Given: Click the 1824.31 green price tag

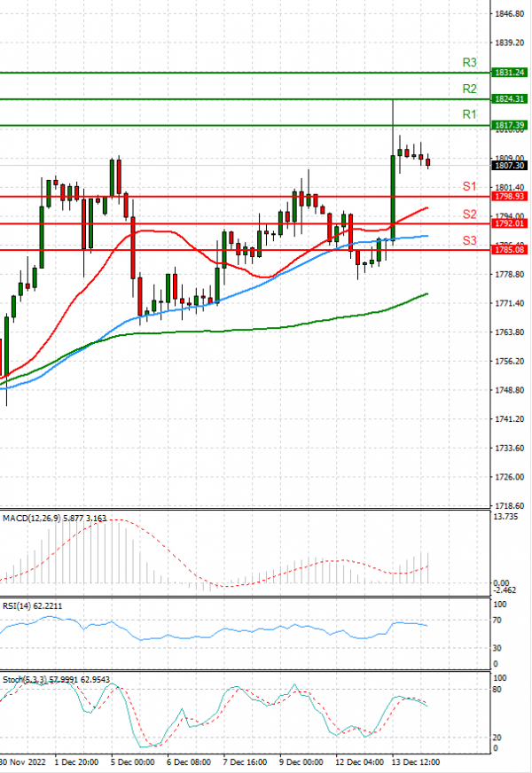Looking at the screenshot, I should click(508, 99).
